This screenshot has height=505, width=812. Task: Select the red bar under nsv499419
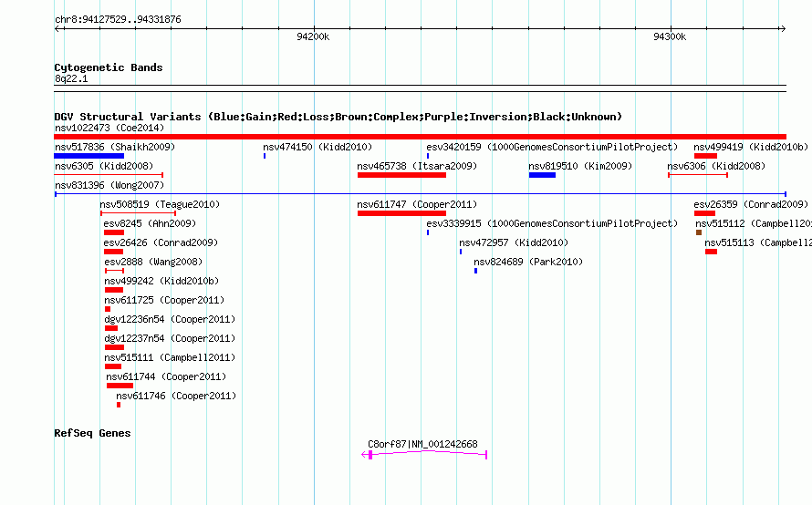point(705,156)
